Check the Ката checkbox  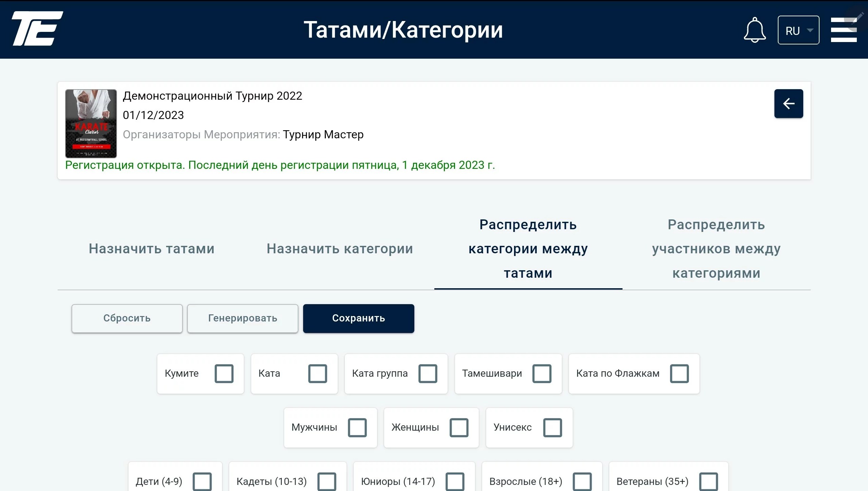pyautogui.click(x=318, y=373)
